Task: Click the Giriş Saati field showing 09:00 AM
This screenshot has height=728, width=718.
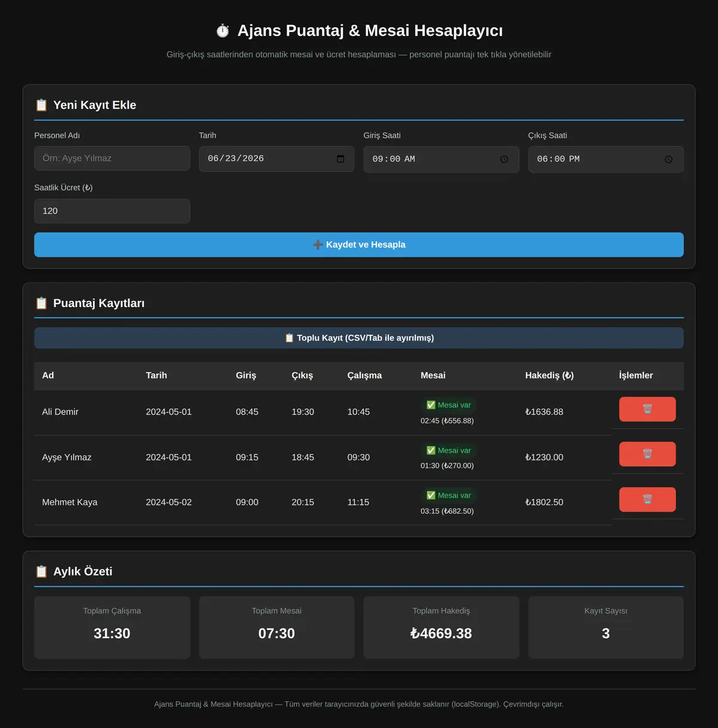Action: click(x=441, y=159)
